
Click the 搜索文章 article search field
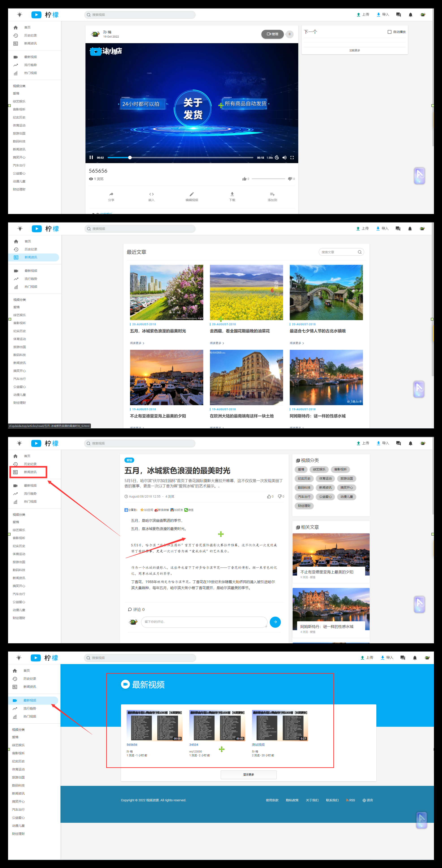[341, 252]
